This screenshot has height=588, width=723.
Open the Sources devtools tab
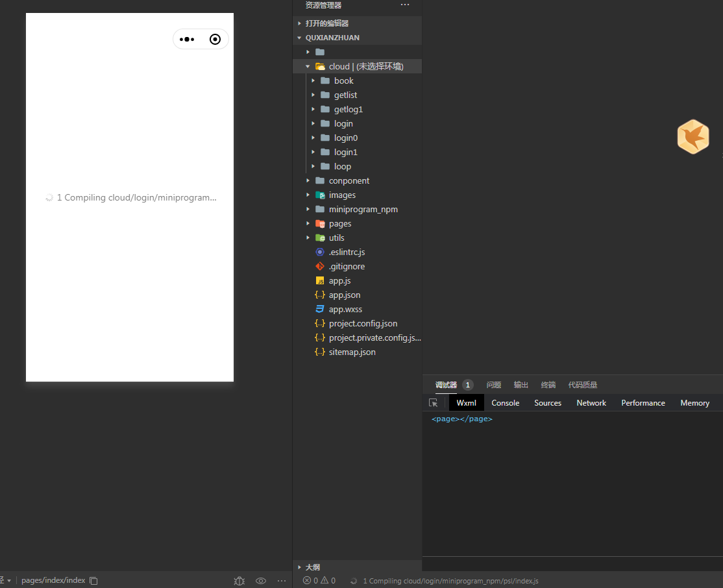(548, 402)
